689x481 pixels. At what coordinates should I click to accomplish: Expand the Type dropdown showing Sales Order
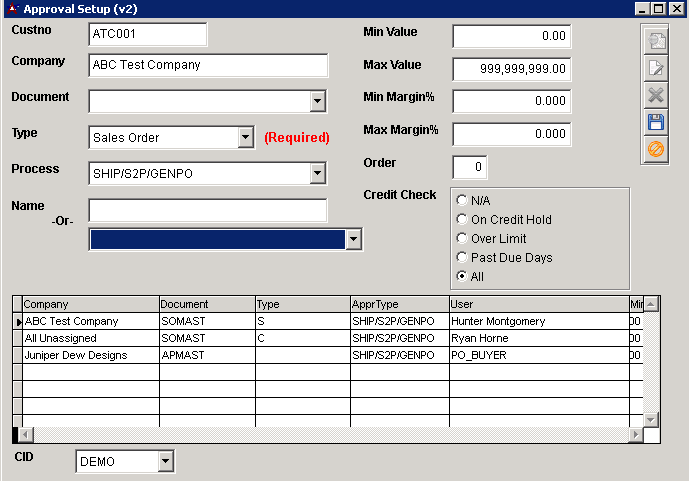[245, 137]
